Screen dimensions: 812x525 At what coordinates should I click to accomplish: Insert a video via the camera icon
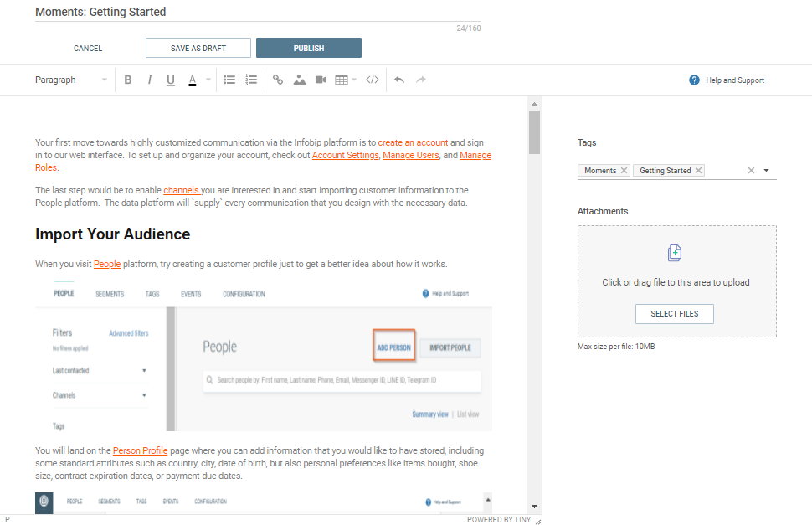pyautogui.click(x=320, y=80)
